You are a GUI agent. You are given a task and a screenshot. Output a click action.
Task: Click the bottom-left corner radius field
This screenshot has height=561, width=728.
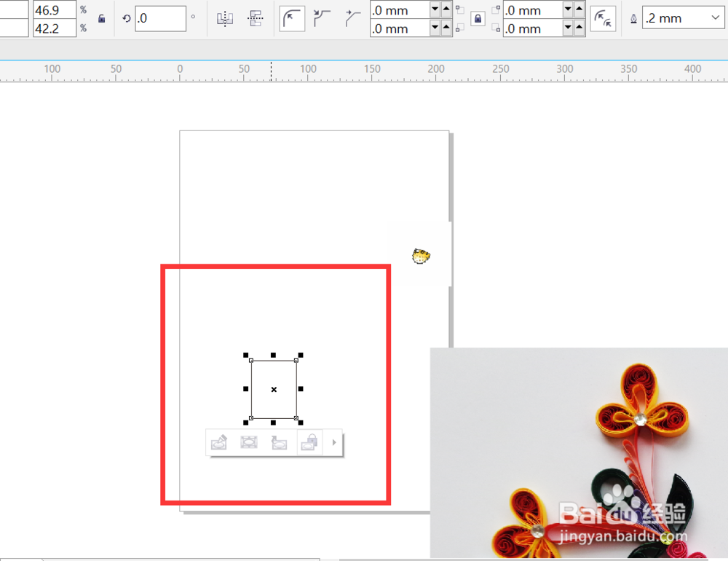tap(400, 28)
